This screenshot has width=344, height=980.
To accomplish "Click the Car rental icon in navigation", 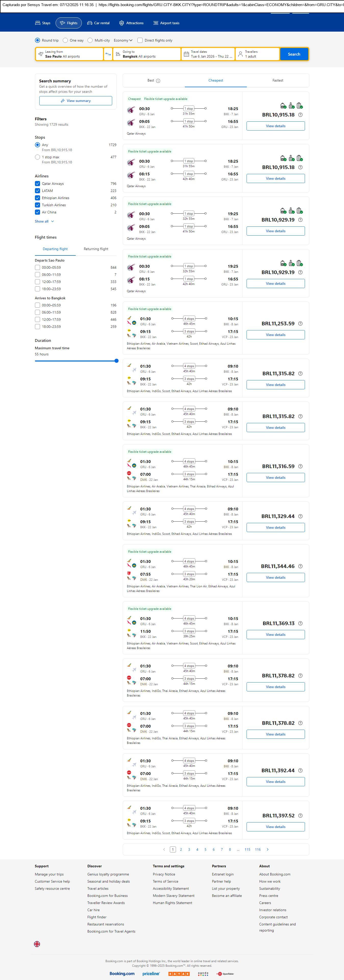I will coord(90,23).
